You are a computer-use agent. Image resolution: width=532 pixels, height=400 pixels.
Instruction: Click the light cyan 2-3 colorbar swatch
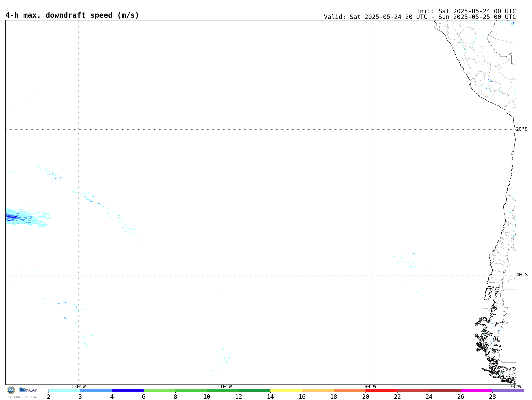point(64,391)
